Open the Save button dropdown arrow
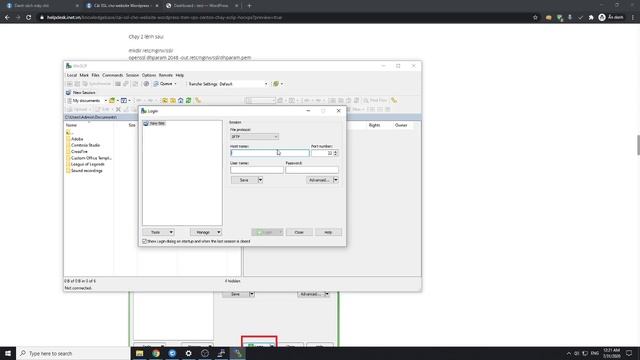Screen dimensions: 640x360 click(260, 180)
